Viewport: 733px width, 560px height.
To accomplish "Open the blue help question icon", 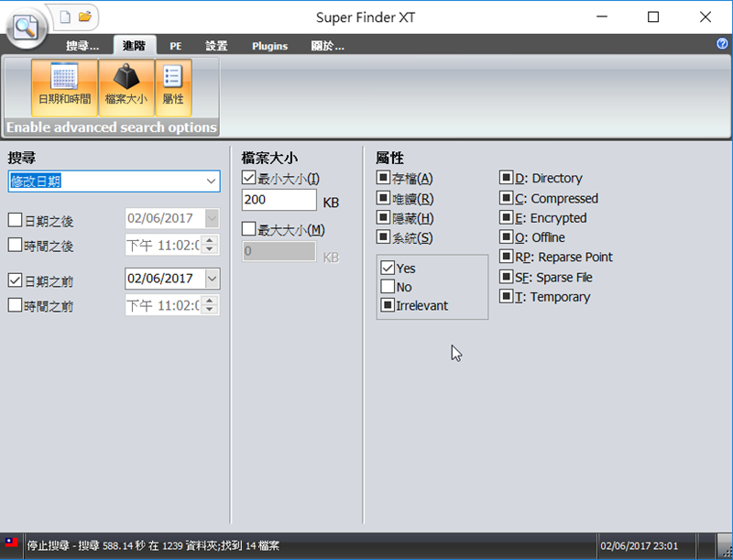I will (722, 43).
